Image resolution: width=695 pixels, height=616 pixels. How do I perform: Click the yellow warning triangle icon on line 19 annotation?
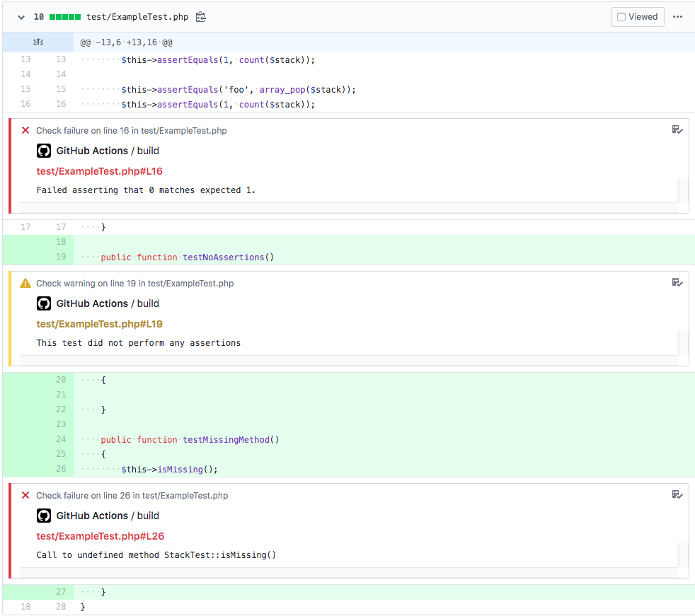click(25, 283)
